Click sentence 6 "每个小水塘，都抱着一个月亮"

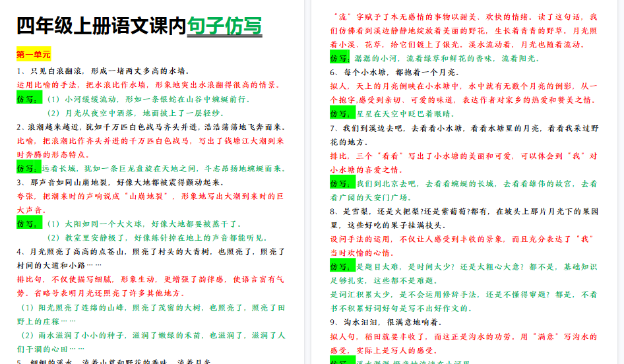(394, 73)
